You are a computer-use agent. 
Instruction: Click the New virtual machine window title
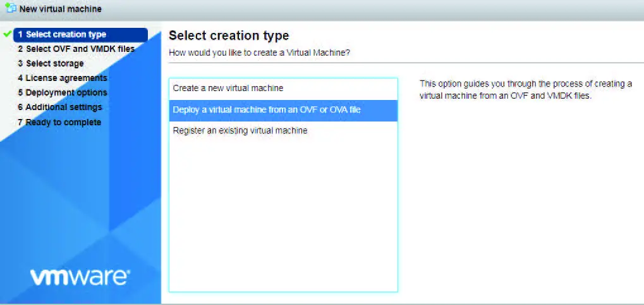click(61, 8)
